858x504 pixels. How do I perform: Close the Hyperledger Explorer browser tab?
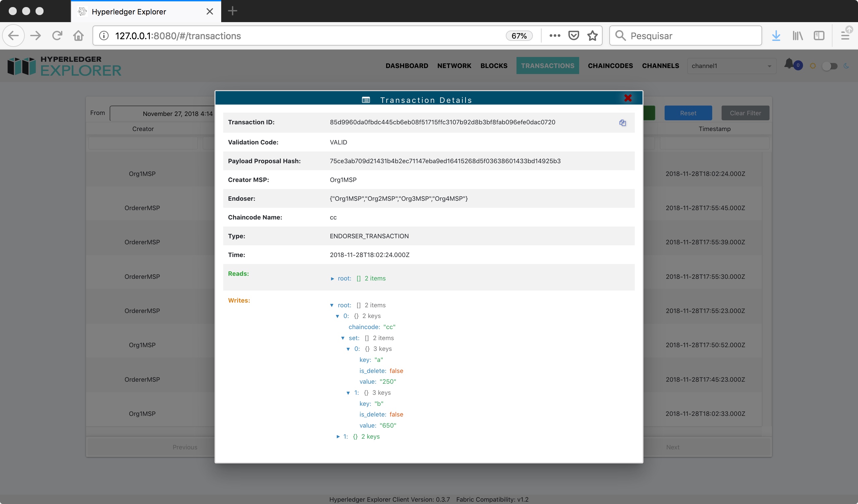coord(210,12)
